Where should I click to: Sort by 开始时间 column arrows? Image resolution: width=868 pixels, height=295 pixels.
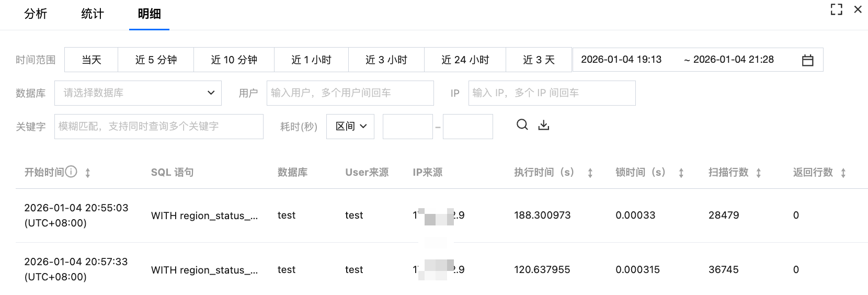88,173
